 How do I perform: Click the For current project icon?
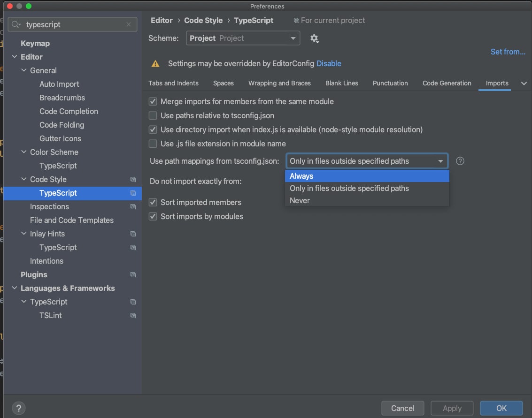coord(296,20)
